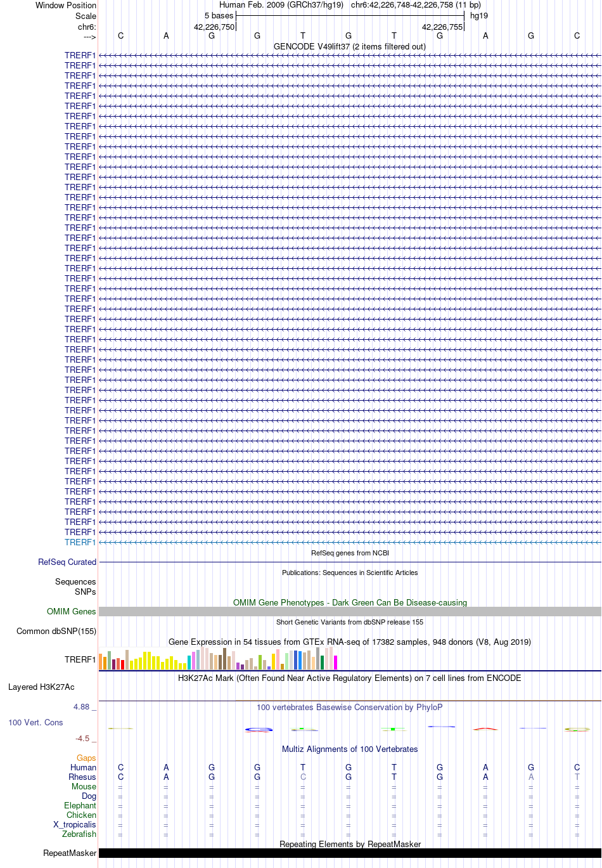Click the X_tropicalis alignment row label
This screenshot has width=602, height=868.
tap(75, 824)
